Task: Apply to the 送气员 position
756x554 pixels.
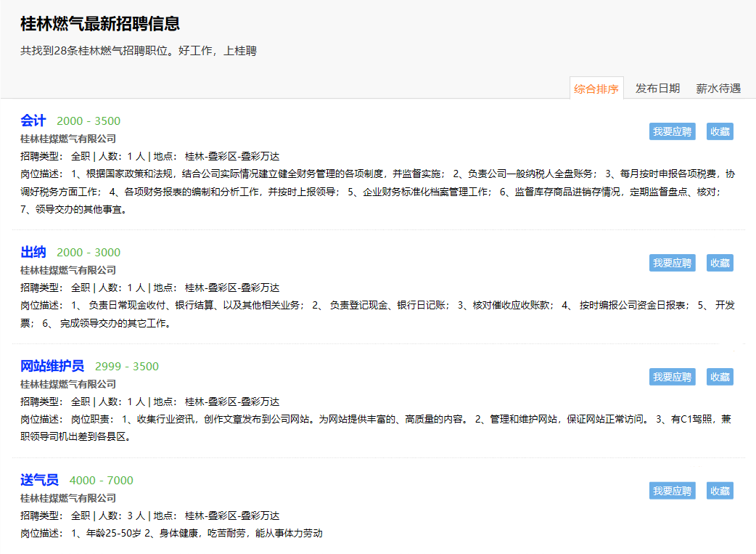Action: pos(672,491)
